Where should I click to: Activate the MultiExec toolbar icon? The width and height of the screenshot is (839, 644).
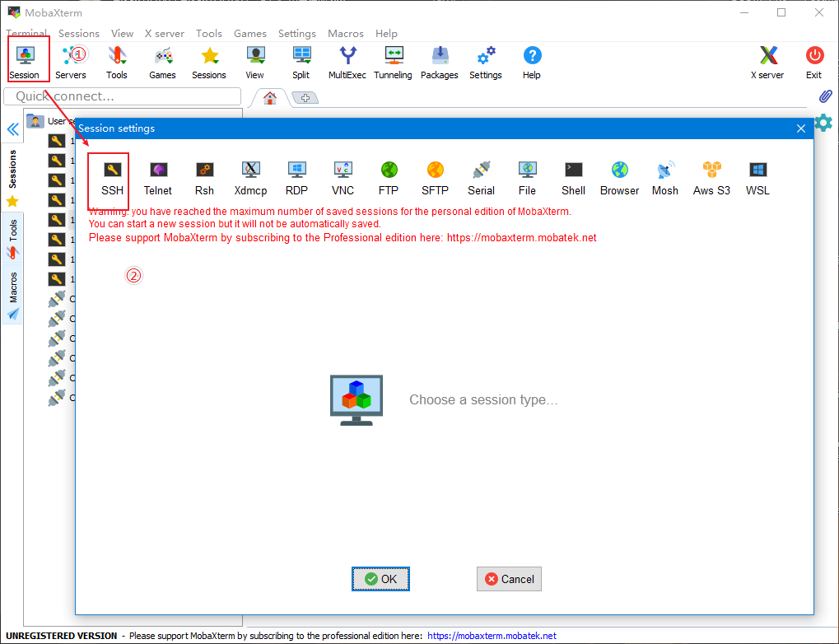[x=347, y=62]
